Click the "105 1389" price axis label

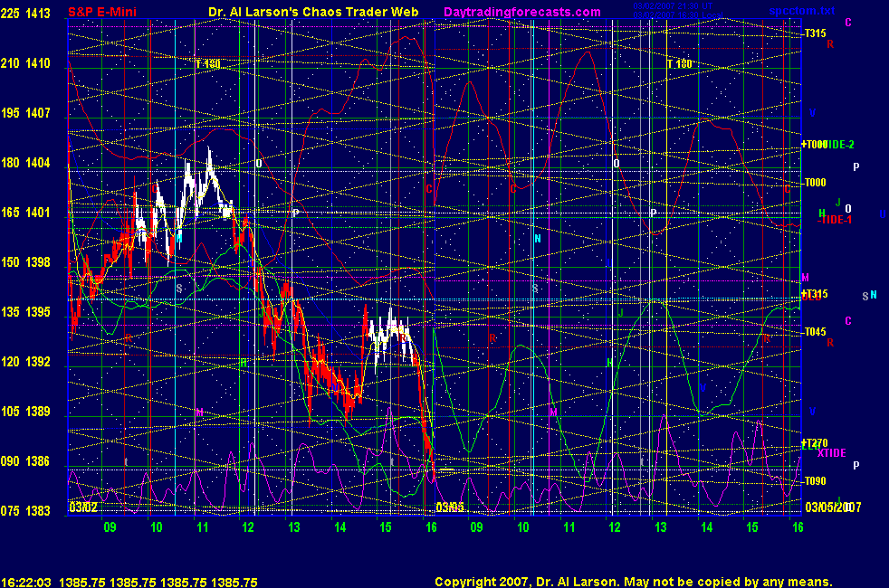25,412
